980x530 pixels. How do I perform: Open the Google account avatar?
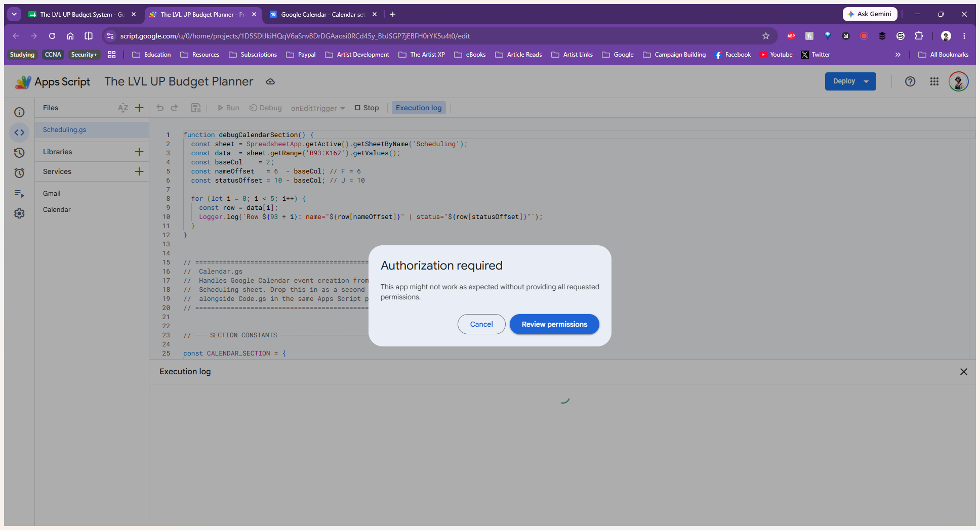pyautogui.click(x=959, y=81)
